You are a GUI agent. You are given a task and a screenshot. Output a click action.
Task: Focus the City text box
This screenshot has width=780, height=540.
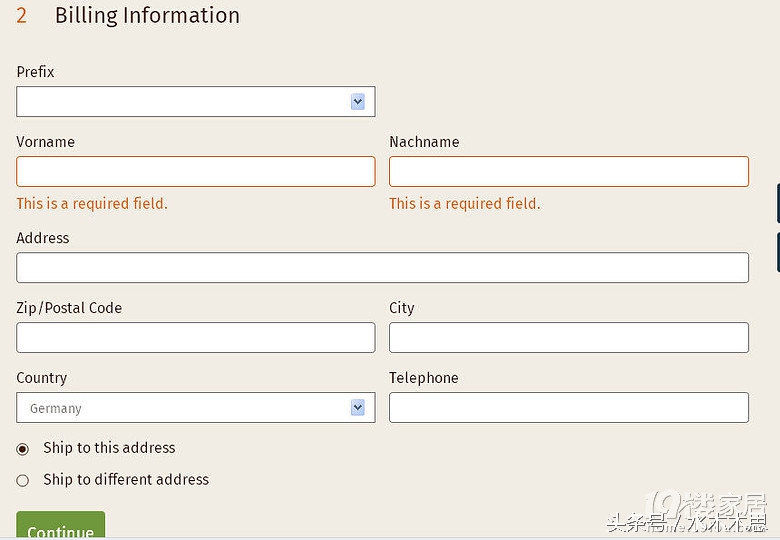tap(568, 338)
